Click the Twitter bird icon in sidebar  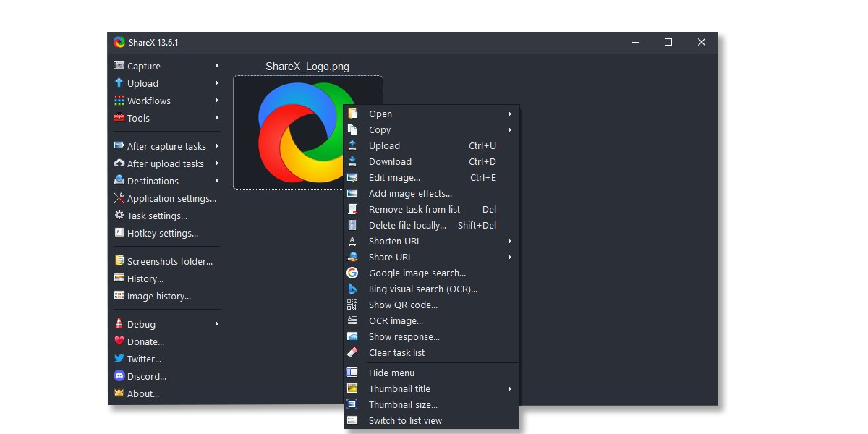pyautogui.click(x=119, y=359)
